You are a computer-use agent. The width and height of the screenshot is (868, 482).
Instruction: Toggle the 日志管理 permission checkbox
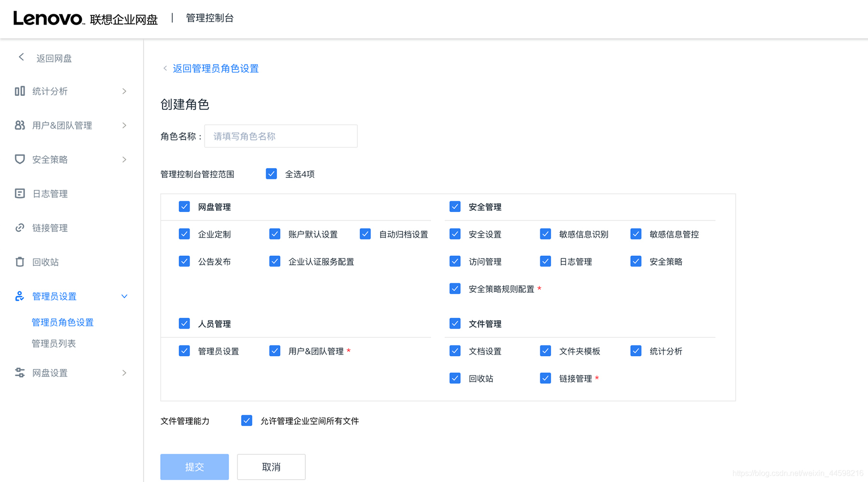(545, 261)
